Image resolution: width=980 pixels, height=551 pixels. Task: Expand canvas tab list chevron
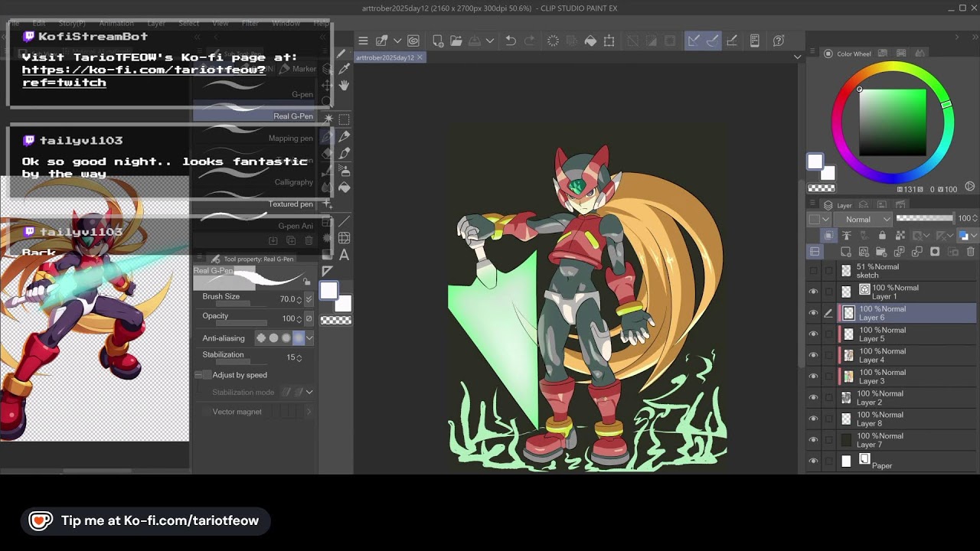point(797,57)
